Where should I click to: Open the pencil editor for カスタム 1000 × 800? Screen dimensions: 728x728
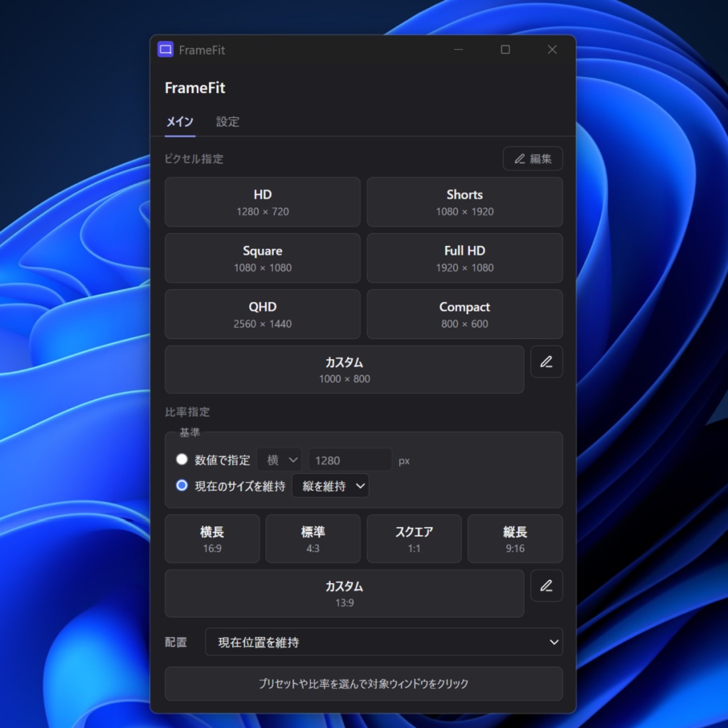547,362
